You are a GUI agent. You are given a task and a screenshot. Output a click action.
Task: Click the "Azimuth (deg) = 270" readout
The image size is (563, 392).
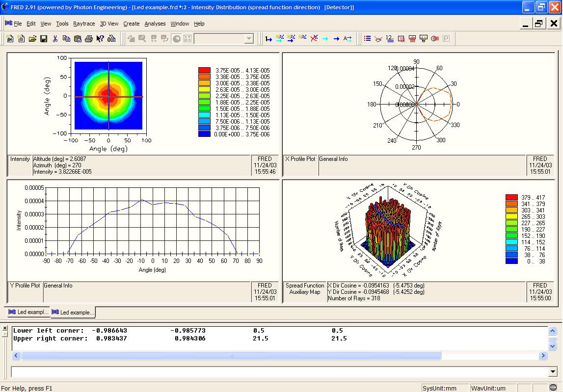[57, 165]
